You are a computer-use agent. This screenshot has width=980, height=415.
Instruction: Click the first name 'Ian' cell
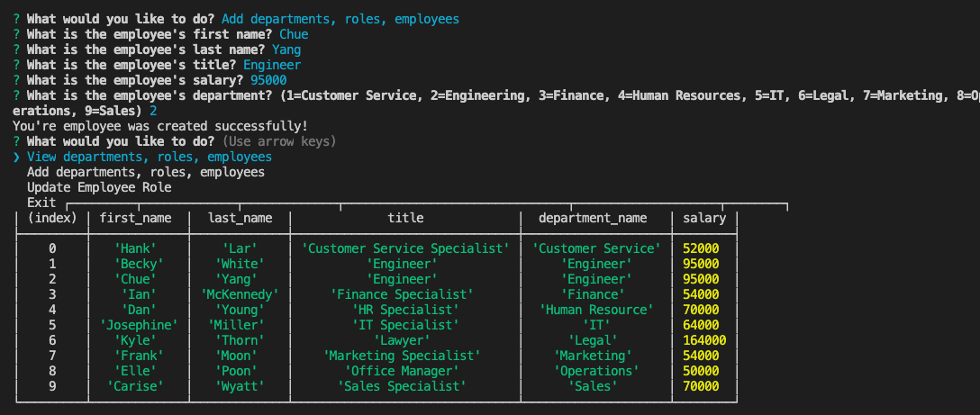139,294
